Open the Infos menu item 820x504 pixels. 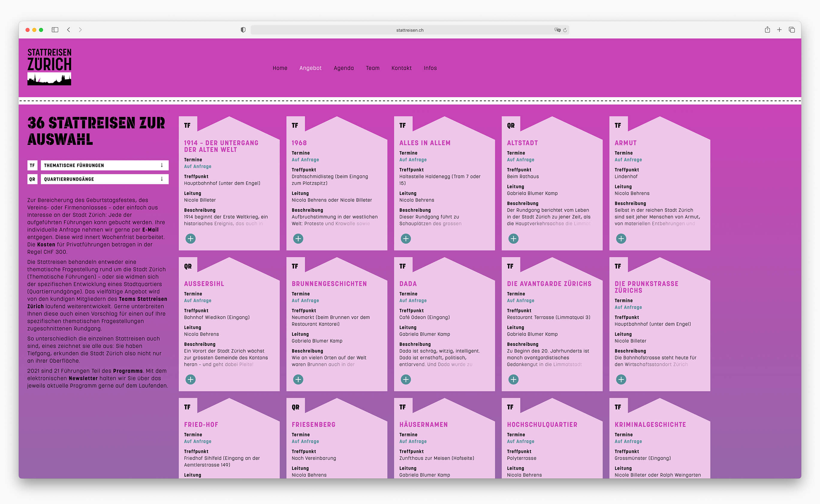[x=430, y=68]
